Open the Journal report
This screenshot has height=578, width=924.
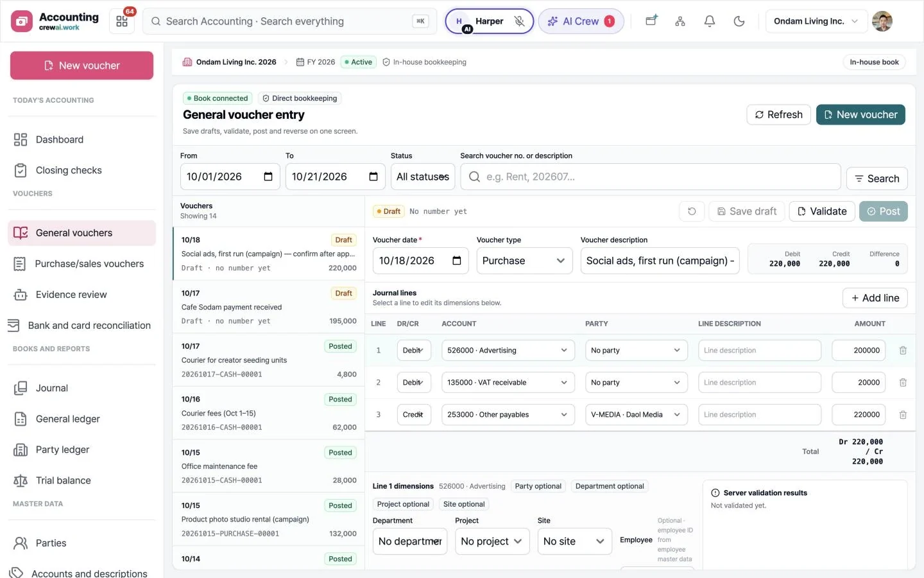point(81,388)
